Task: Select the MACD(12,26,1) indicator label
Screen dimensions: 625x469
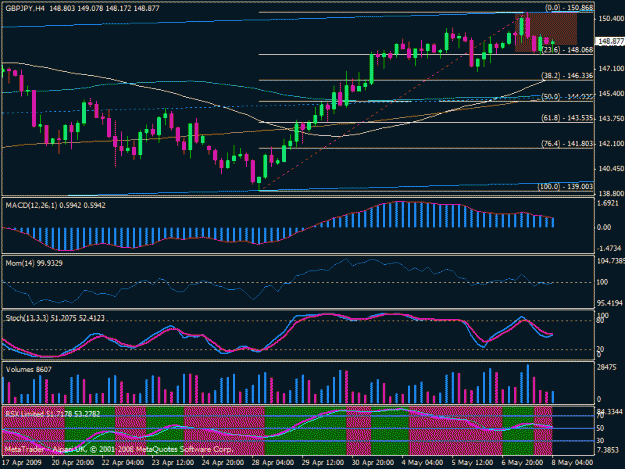Action: (x=55, y=205)
